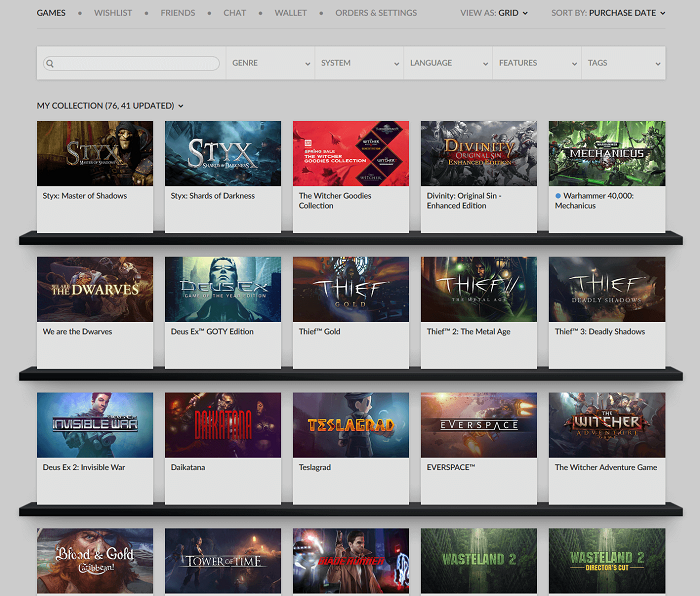Image resolution: width=700 pixels, height=596 pixels.
Task: Click in the collection search field
Action: coord(135,63)
